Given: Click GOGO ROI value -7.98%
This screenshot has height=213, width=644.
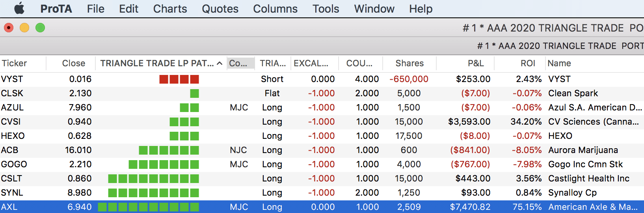Looking at the screenshot, I should pyautogui.click(x=527, y=164).
